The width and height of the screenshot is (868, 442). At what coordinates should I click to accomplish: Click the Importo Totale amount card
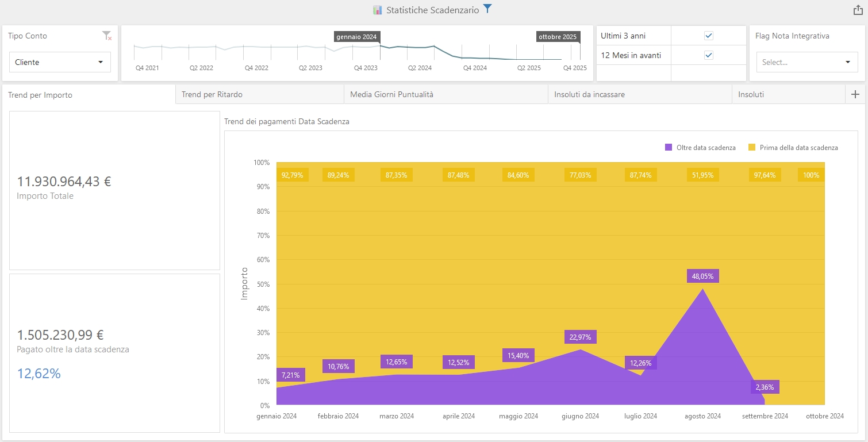click(64, 182)
